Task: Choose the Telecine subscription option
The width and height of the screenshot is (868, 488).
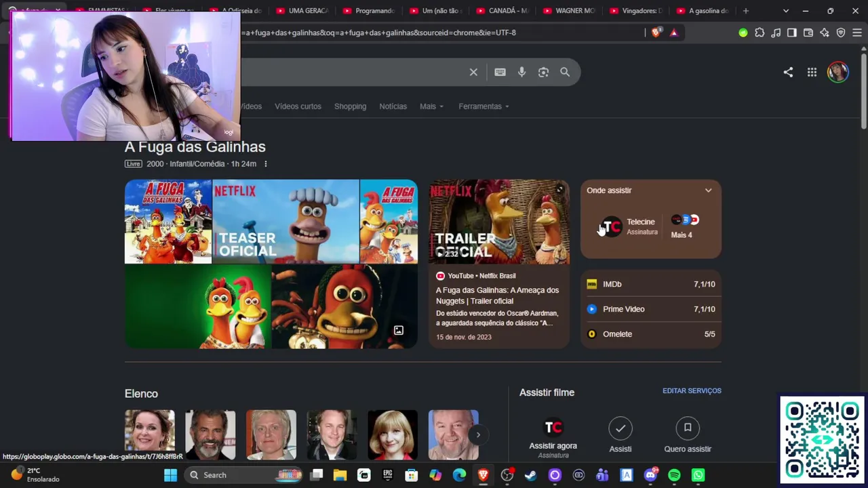Action: tap(630, 226)
